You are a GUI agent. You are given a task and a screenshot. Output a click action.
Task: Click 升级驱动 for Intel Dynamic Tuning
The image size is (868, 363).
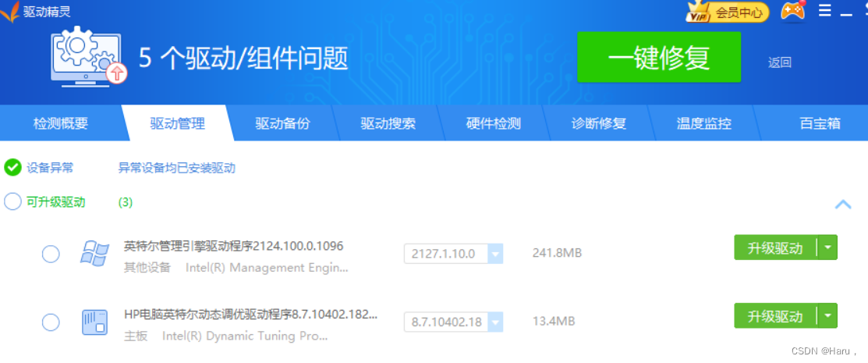(775, 316)
